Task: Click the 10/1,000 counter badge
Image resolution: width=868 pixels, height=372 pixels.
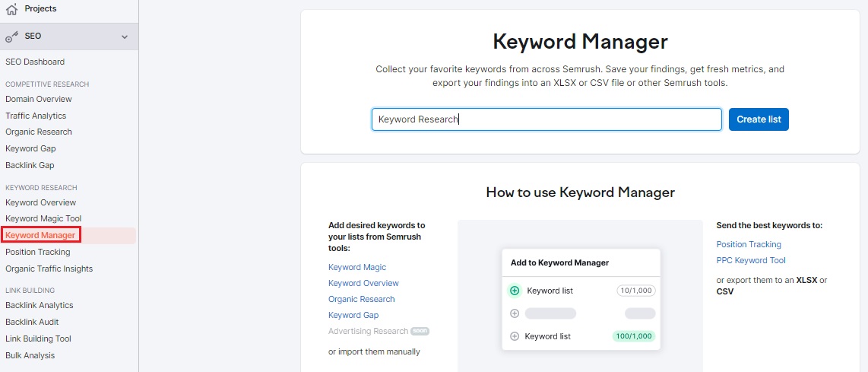Action: (x=636, y=291)
